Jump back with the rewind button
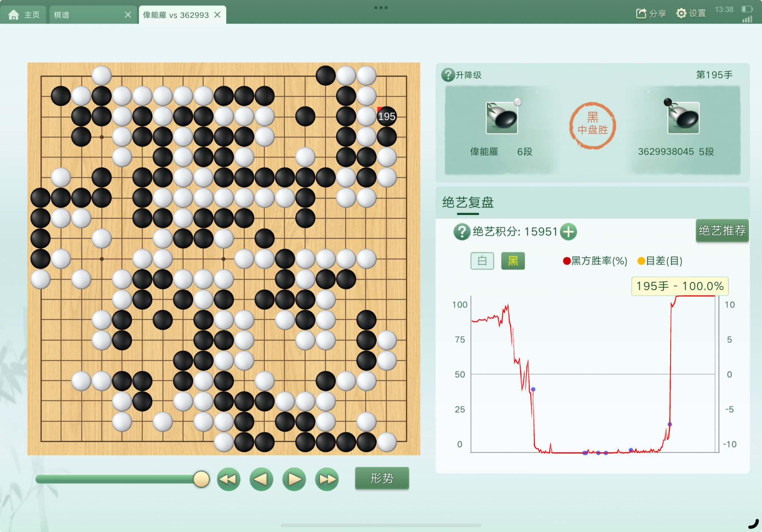Screen dimensions: 762x532 pos(228,479)
